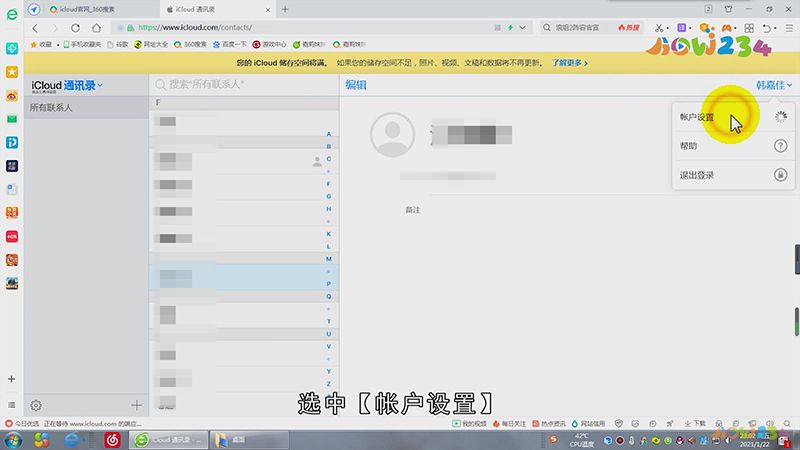Open the browser hamburger menu
This screenshot has width=800, height=450.
pyautogui.click(x=789, y=28)
